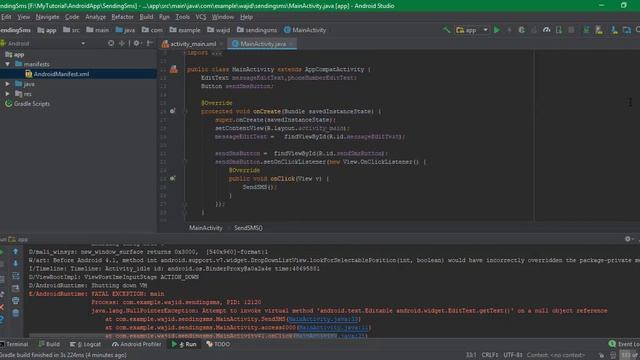Open the Navigate menu

point(47,17)
